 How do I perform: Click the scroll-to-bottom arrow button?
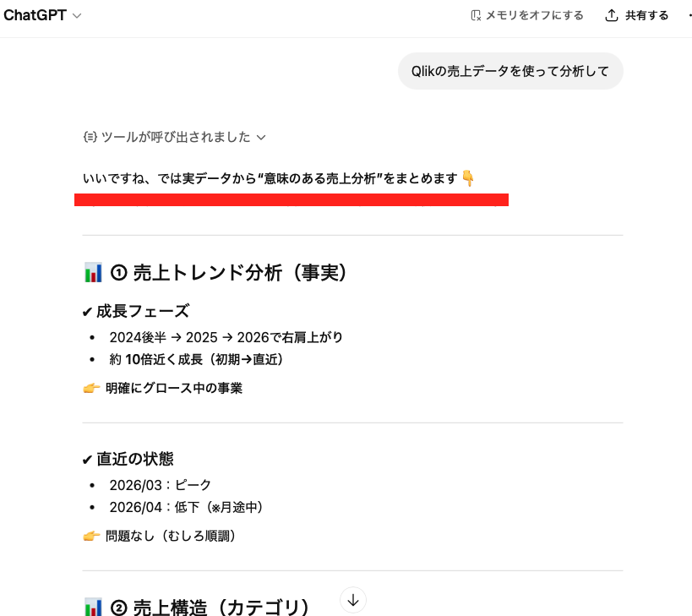click(353, 600)
